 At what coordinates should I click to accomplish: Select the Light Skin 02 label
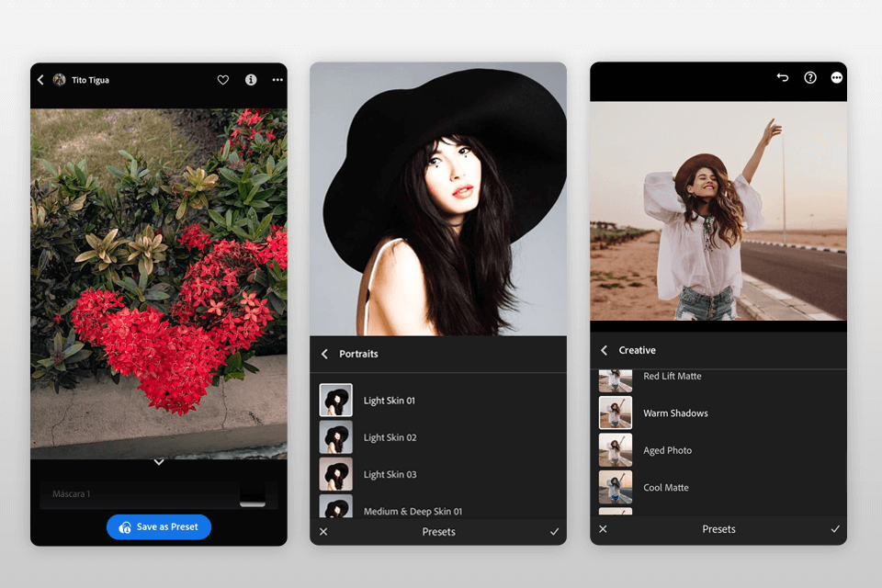coord(390,437)
